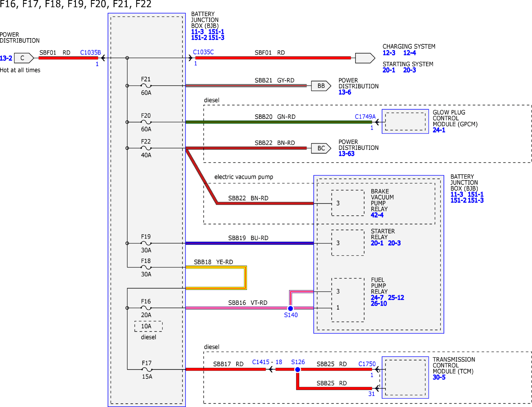Click the GLOW PLUG CONTROL MODULE (GPCM) label
This screenshot has height=407, width=532.
coord(455,118)
